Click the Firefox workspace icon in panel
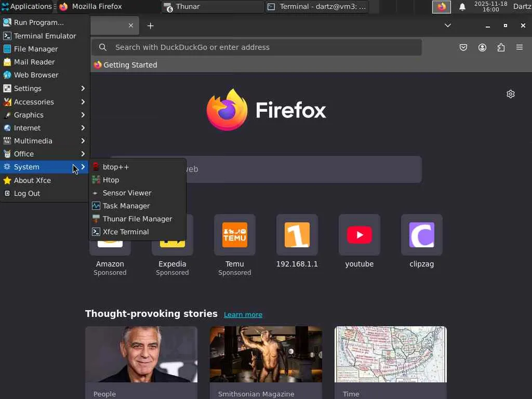This screenshot has width=532, height=399. (x=442, y=7)
